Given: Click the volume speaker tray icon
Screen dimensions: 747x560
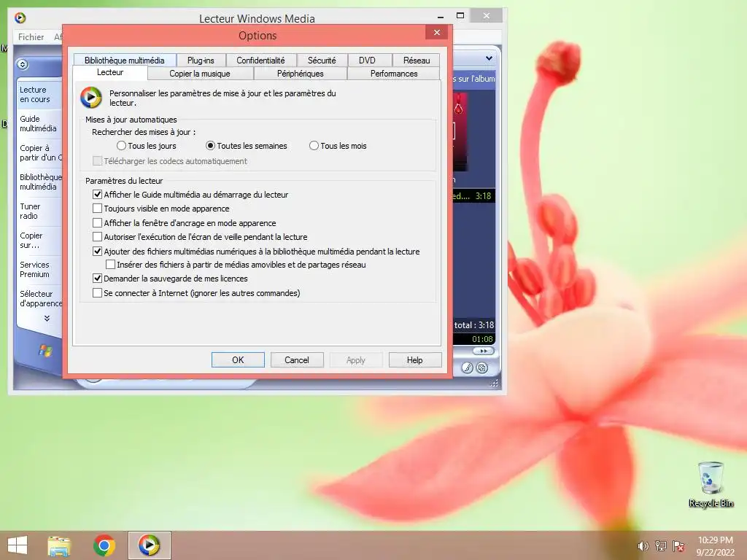Looking at the screenshot, I should click(643, 546).
